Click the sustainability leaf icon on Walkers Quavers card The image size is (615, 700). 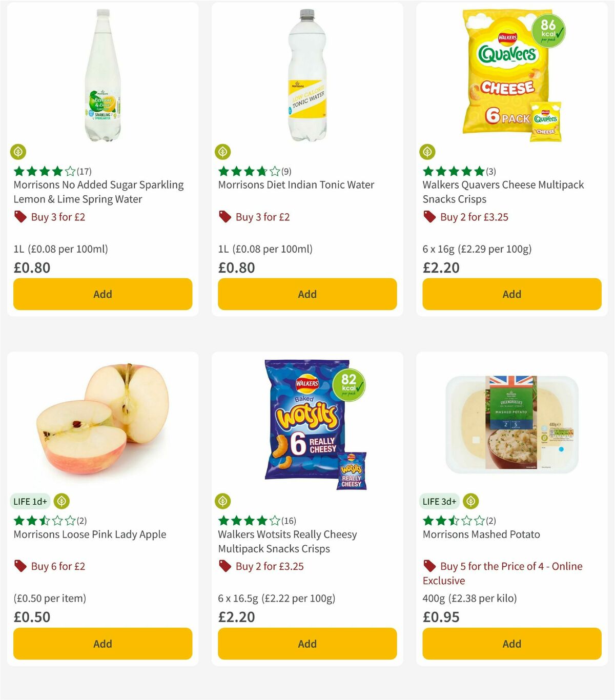[427, 152]
